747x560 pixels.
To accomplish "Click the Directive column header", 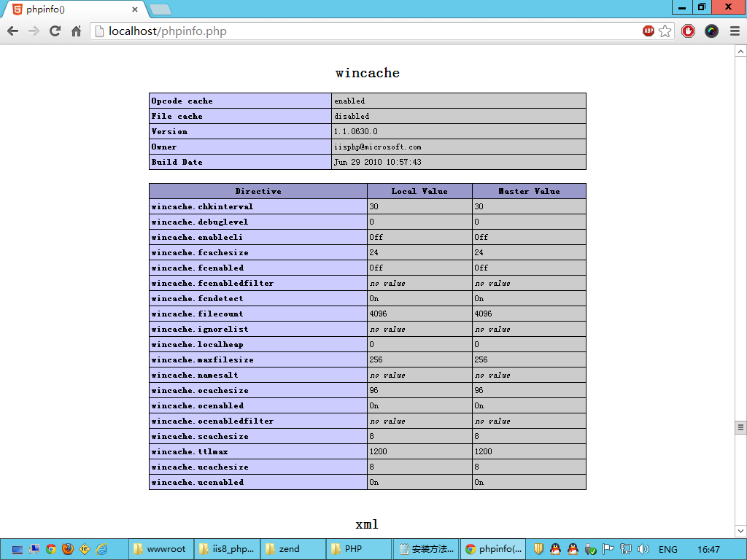I will (258, 191).
